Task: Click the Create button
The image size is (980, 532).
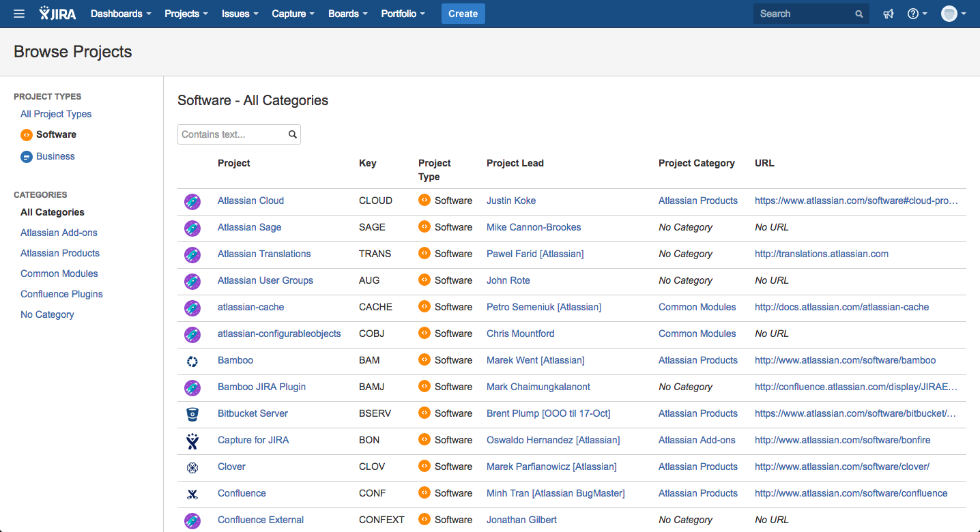Action: (x=463, y=14)
